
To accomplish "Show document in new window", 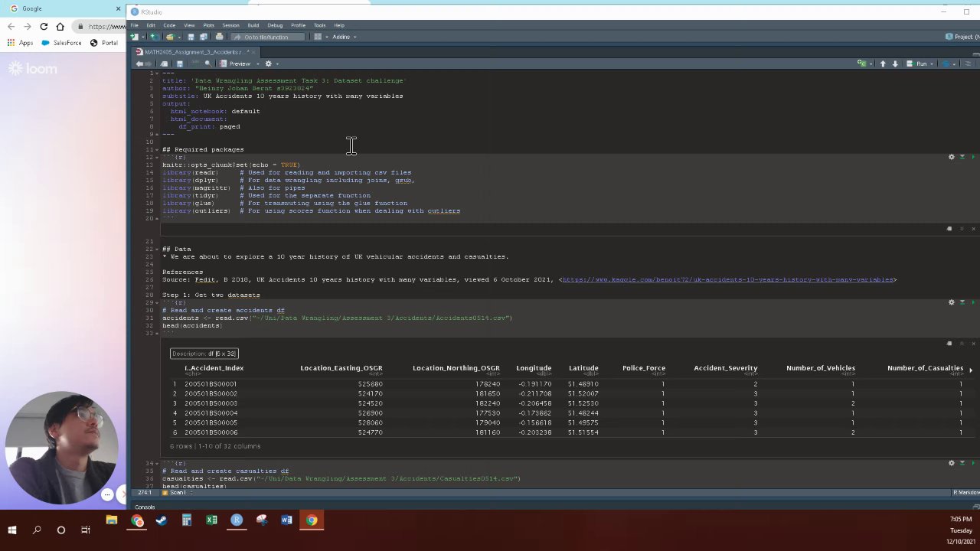I will point(164,64).
